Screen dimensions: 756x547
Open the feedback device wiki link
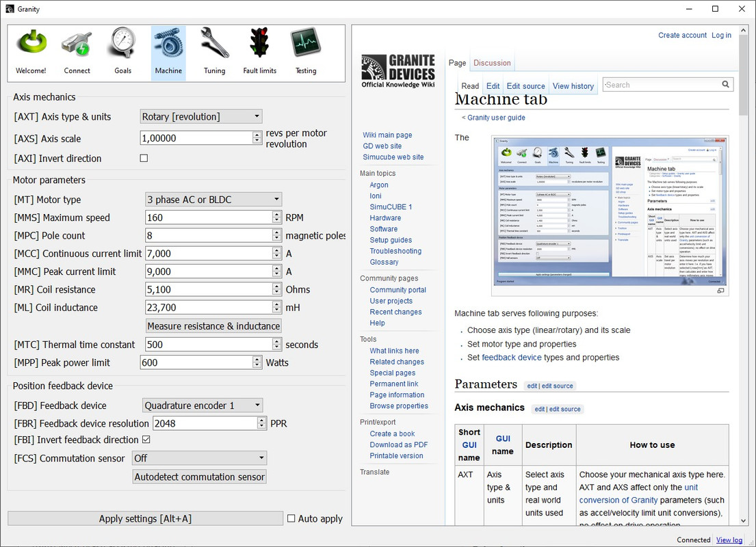(x=512, y=357)
